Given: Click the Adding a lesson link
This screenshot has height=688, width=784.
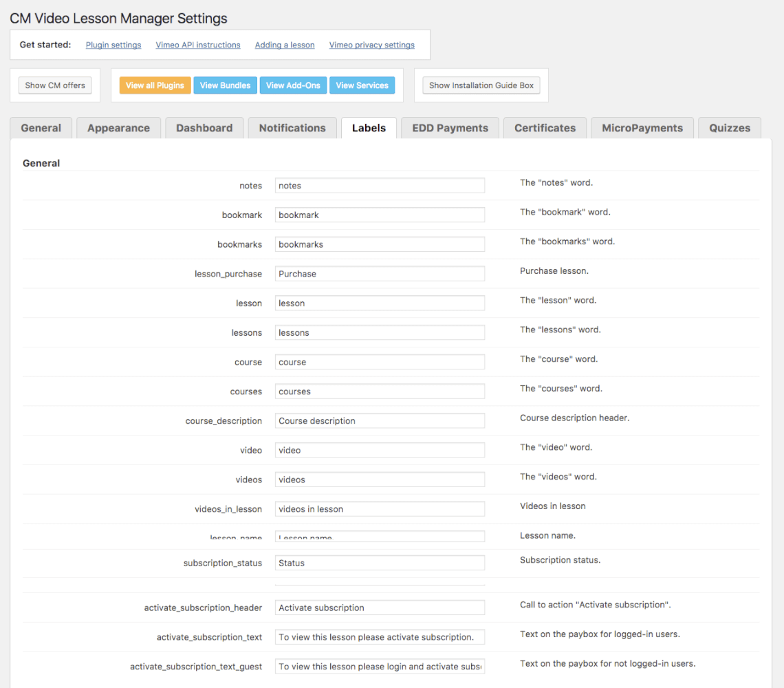Looking at the screenshot, I should 285,45.
